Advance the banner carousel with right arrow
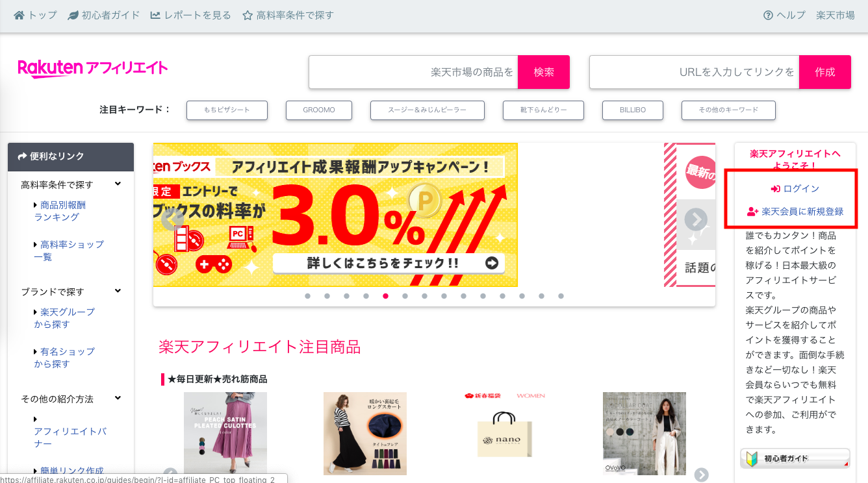The width and height of the screenshot is (868, 483). click(x=696, y=219)
